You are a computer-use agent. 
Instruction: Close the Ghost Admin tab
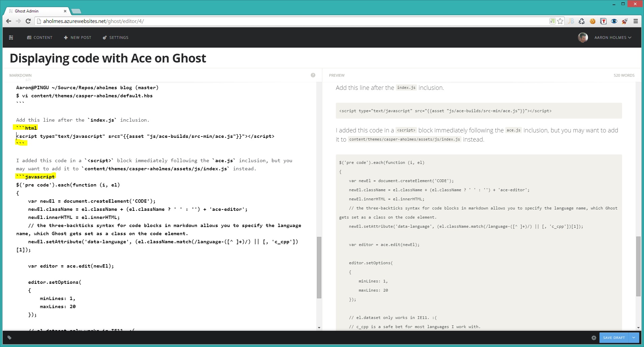(65, 11)
